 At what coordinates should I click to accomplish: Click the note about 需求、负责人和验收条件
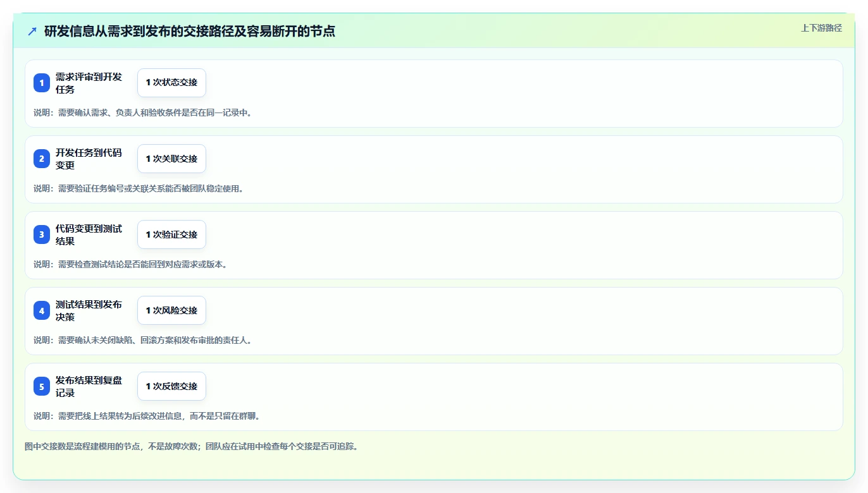pyautogui.click(x=142, y=113)
